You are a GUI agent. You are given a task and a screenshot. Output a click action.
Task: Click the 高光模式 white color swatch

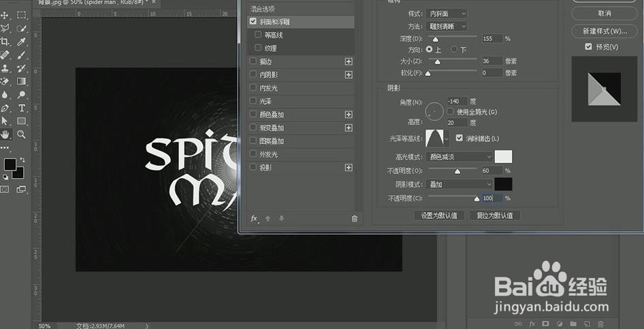coord(503,156)
